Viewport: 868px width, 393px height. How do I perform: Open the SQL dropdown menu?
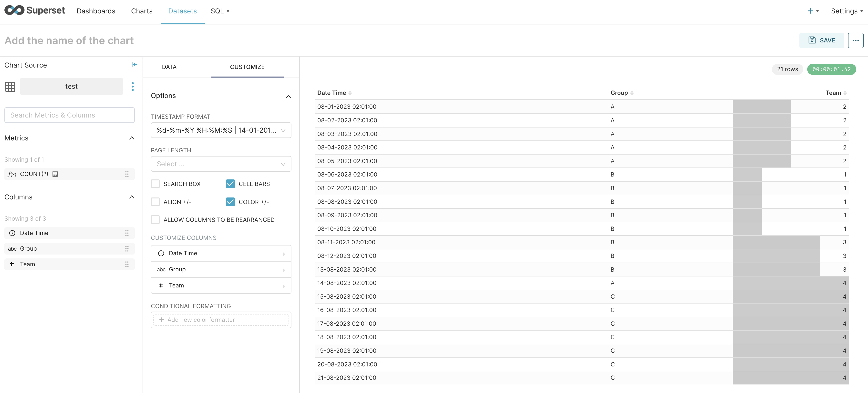(x=220, y=11)
